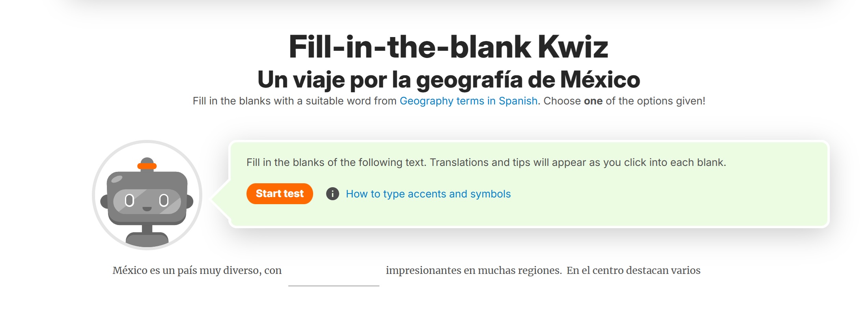
Task: Click the robot's base stand
Action: pyautogui.click(x=147, y=238)
